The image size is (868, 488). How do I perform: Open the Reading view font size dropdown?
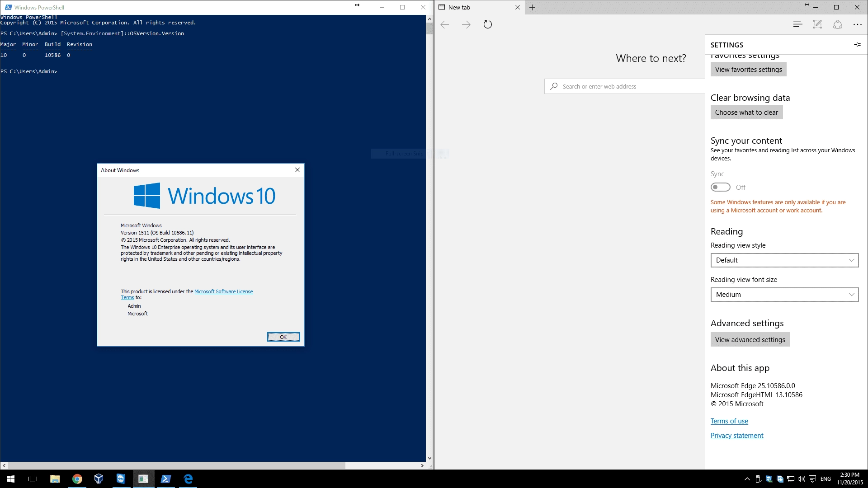tap(784, 295)
